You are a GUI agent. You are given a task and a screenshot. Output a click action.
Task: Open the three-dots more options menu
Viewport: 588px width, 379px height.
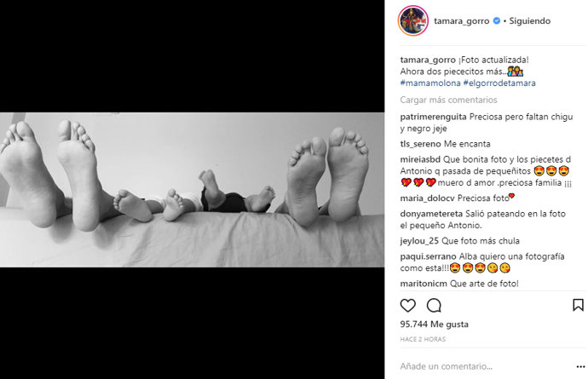tap(580, 366)
